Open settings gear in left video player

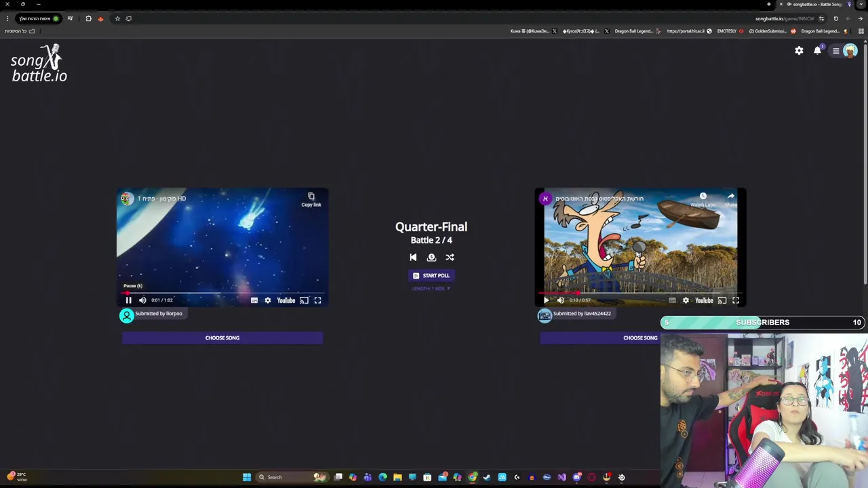pos(268,300)
